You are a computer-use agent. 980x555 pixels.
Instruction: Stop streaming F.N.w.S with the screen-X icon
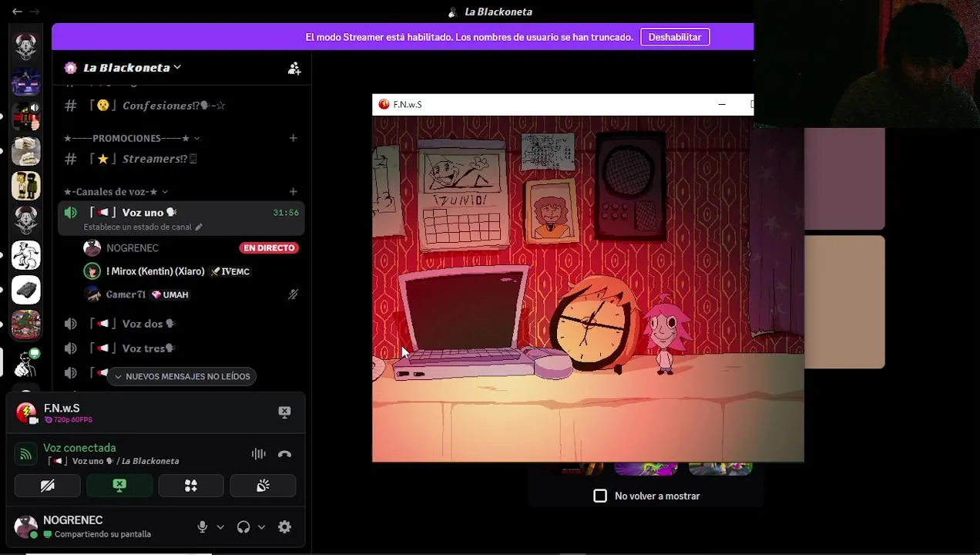tap(284, 412)
